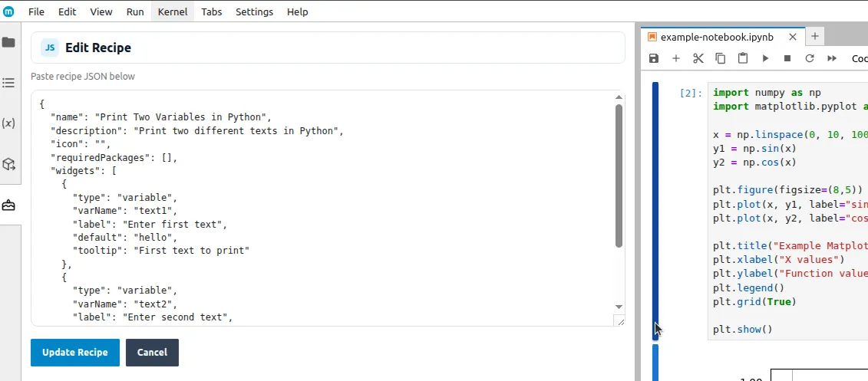Click the "name" line in recipe JSON
Viewport: 868px width, 381px height.
tap(160, 117)
